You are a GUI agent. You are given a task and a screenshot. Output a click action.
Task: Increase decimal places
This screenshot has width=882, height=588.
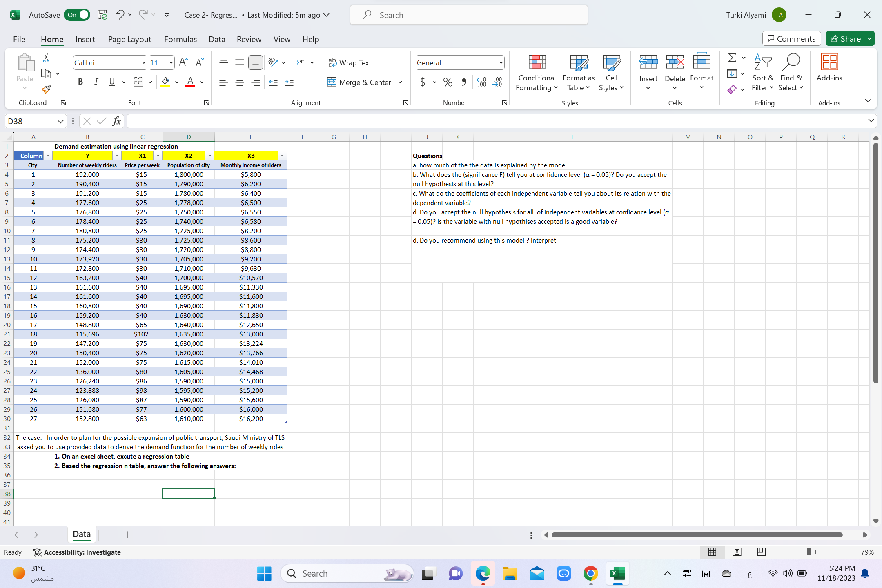pos(481,82)
